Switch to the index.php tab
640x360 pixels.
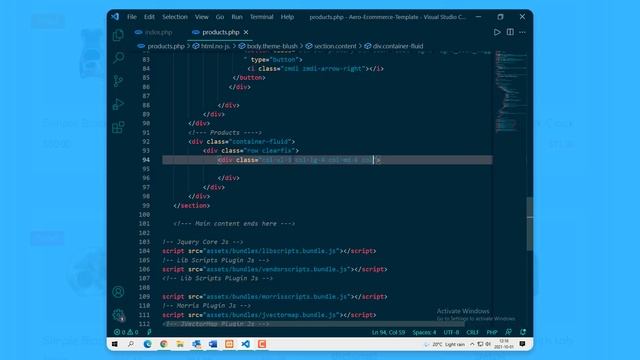tap(153, 32)
